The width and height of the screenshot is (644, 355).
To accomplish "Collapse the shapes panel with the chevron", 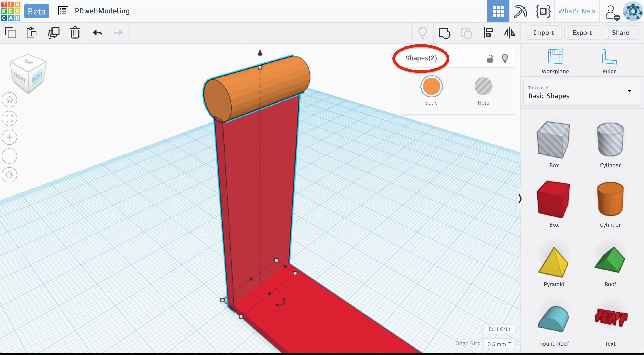I will coord(520,199).
